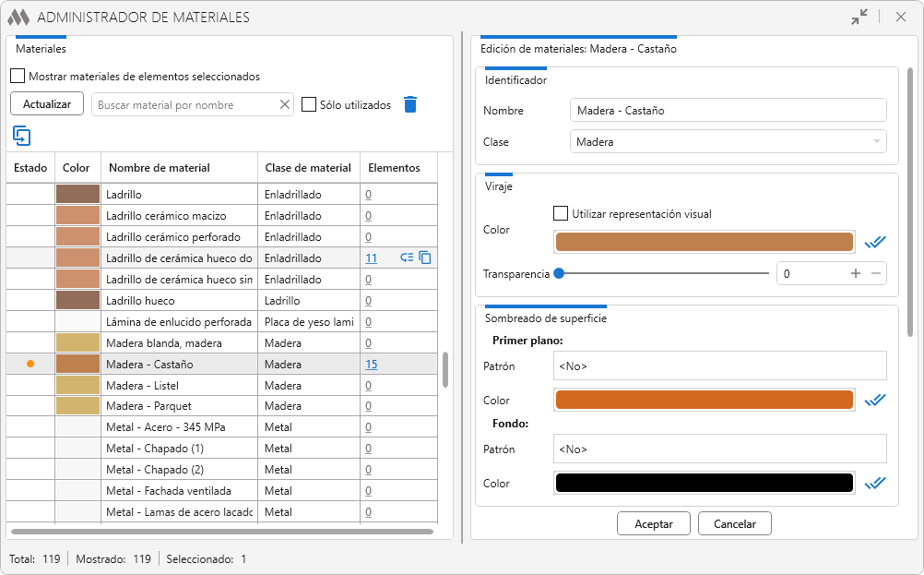
Task: Click the Transparencia slider handle
Action: 559,273
